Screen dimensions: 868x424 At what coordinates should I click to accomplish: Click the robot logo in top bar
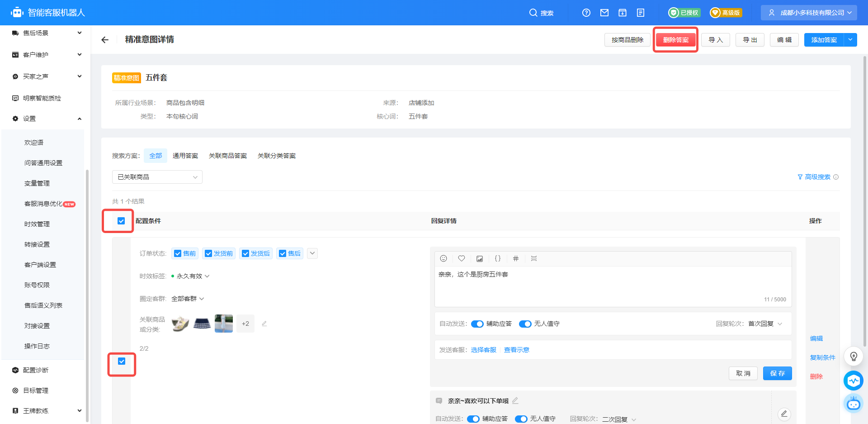pyautogui.click(x=17, y=13)
